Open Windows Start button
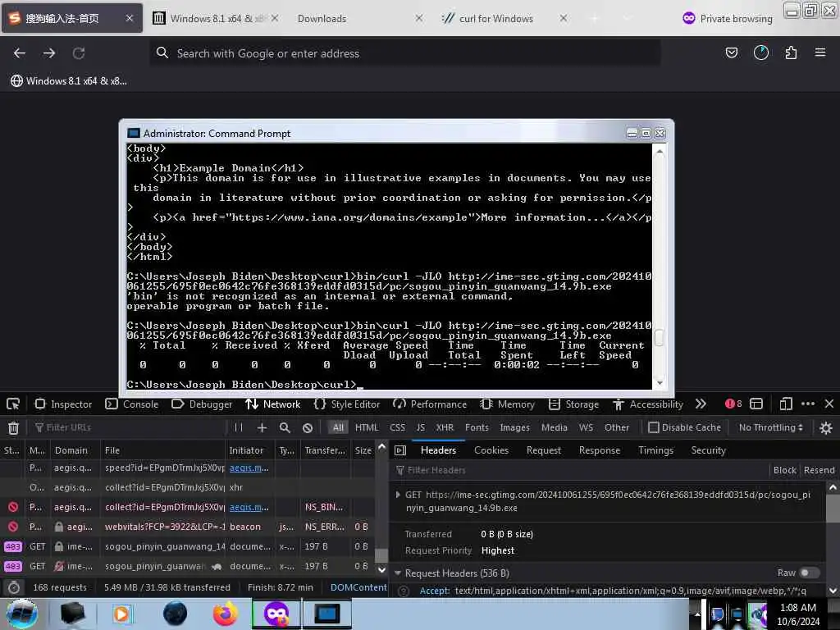This screenshot has height=630, width=840. pos(22,614)
